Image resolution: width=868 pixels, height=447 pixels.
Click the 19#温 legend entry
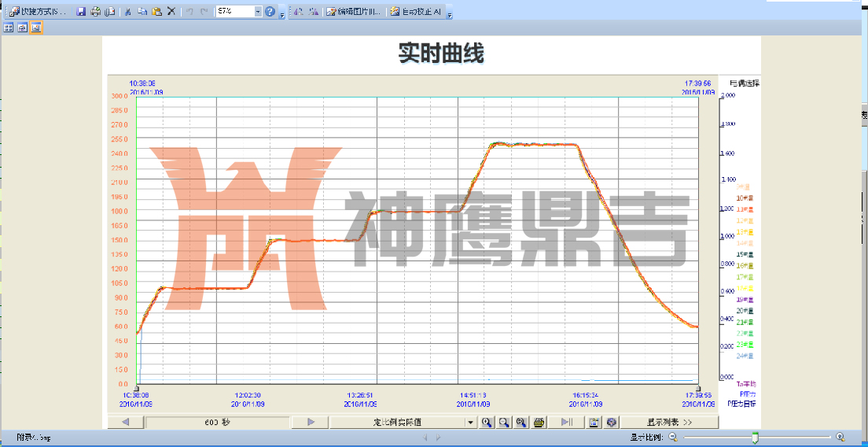pyautogui.click(x=745, y=300)
